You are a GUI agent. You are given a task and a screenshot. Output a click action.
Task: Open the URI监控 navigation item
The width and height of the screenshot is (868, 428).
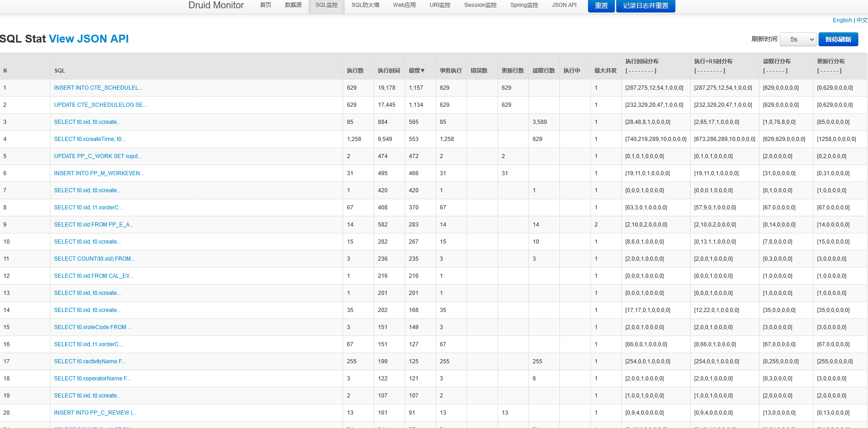point(440,5)
